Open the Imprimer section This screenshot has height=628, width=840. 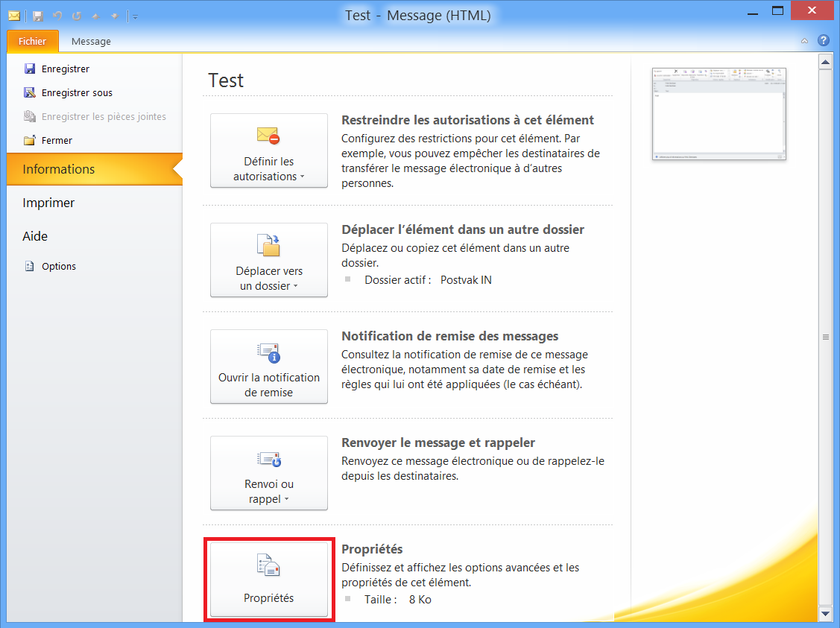pos(48,203)
